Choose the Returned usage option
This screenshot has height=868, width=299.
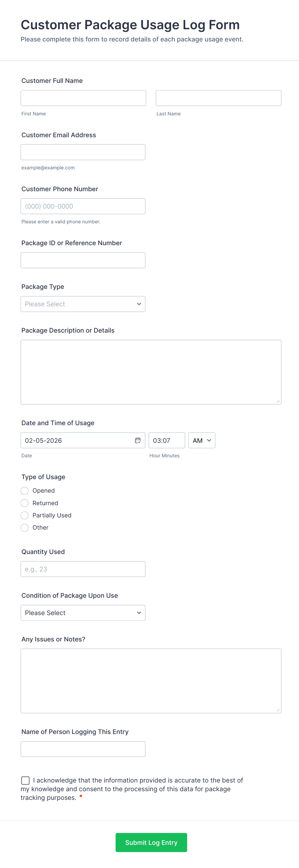[x=25, y=503]
